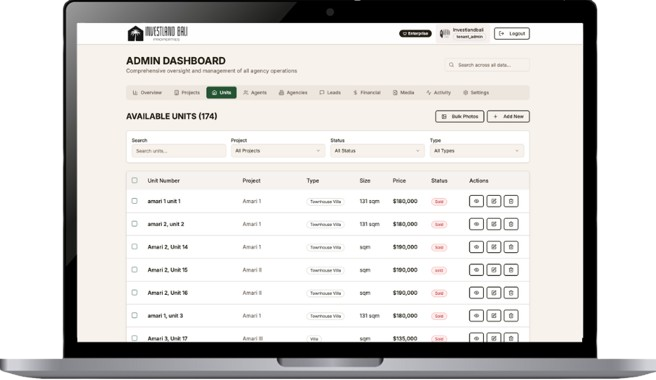Show the Activity tab
This screenshot has height=380, width=656.
[x=438, y=92]
